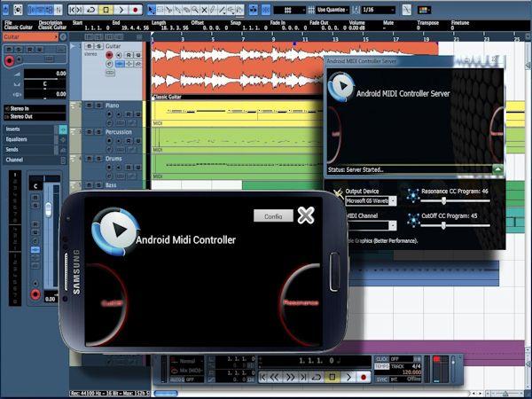Adjust the inspector channel volume fader

(48, 209)
